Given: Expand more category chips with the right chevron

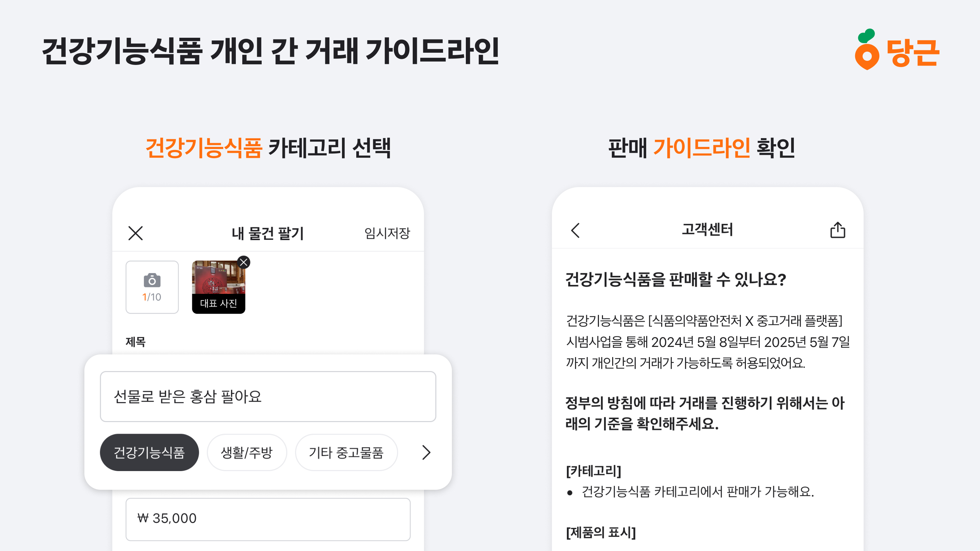Looking at the screenshot, I should pos(426,452).
